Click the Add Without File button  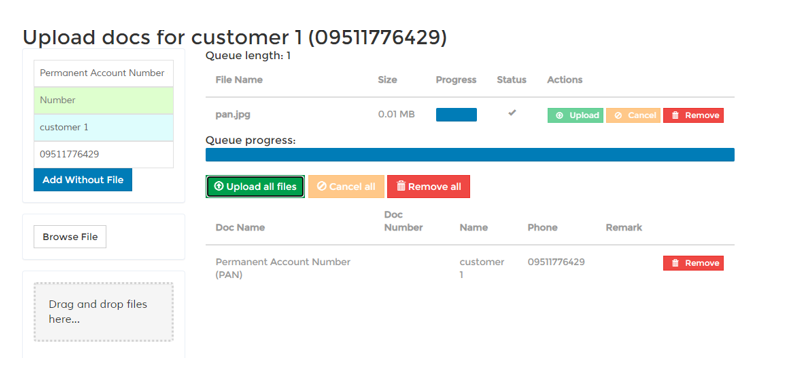tap(83, 180)
